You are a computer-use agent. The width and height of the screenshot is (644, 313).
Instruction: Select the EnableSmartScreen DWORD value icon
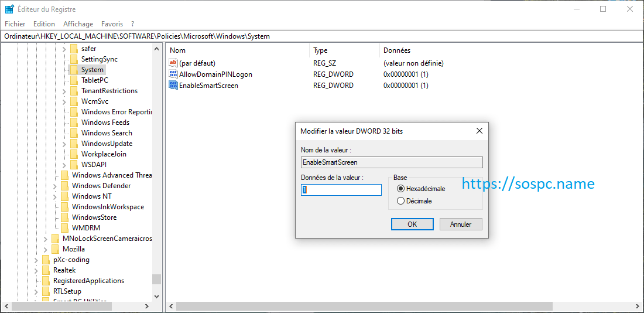click(x=173, y=86)
